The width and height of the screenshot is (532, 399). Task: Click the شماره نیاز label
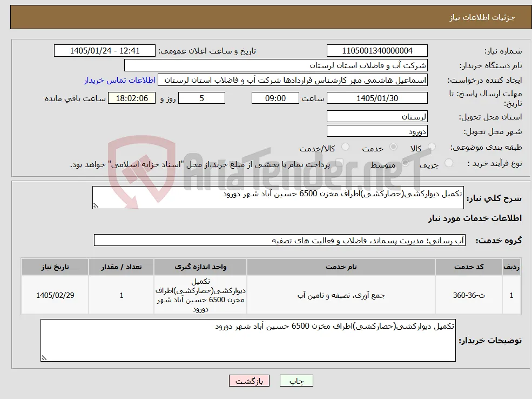[x=503, y=51]
